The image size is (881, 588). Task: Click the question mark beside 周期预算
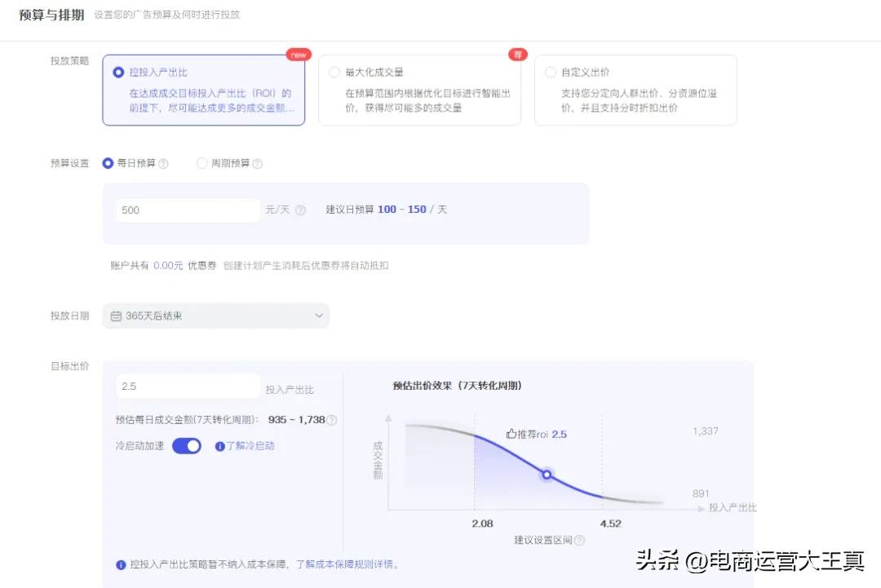coord(258,163)
